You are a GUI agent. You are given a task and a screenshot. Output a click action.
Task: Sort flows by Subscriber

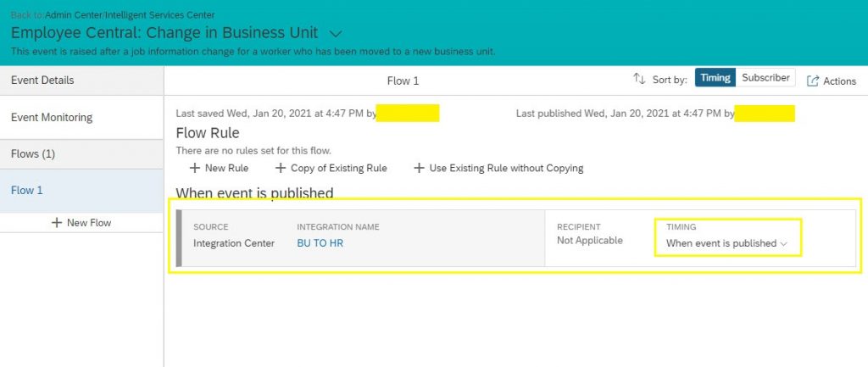[765, 78]
